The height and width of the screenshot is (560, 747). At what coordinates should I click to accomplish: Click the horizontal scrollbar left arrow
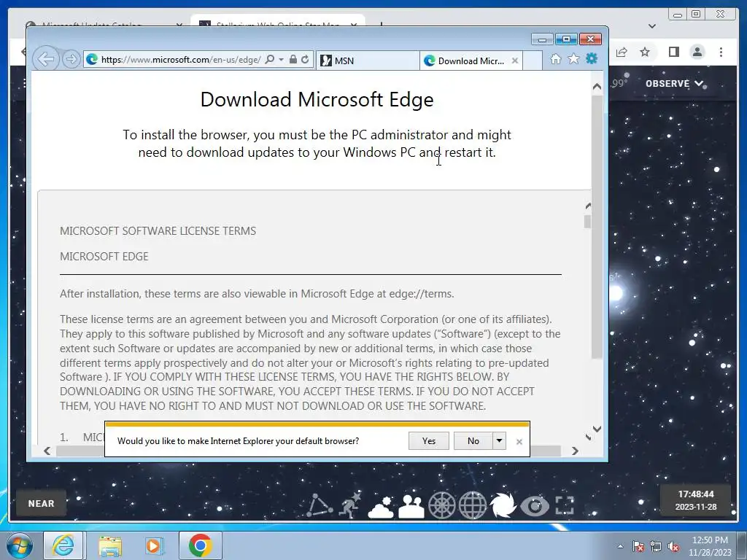click(47, 451)
